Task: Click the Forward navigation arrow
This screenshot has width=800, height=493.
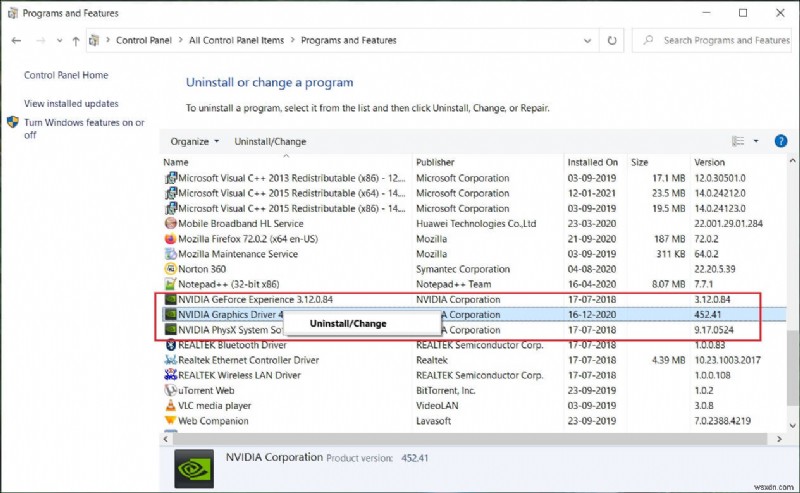Action: click(x=41, y=40)
